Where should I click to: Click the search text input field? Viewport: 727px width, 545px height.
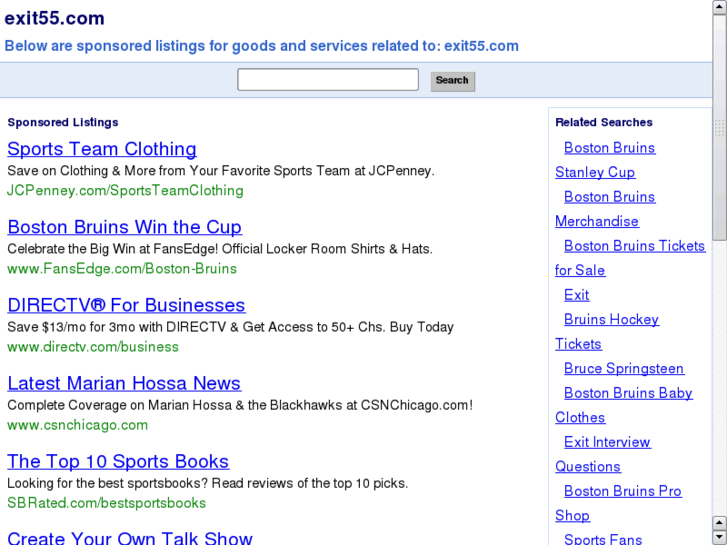328,80
